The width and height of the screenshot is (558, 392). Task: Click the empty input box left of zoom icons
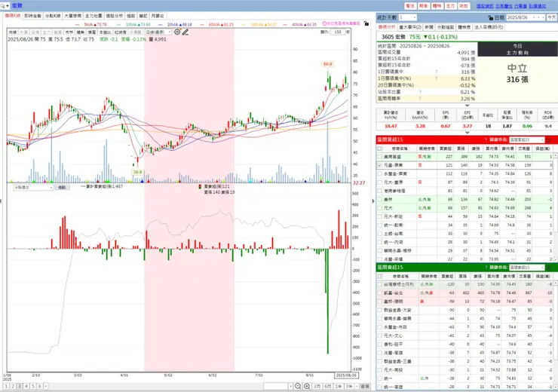coord(276,386)
